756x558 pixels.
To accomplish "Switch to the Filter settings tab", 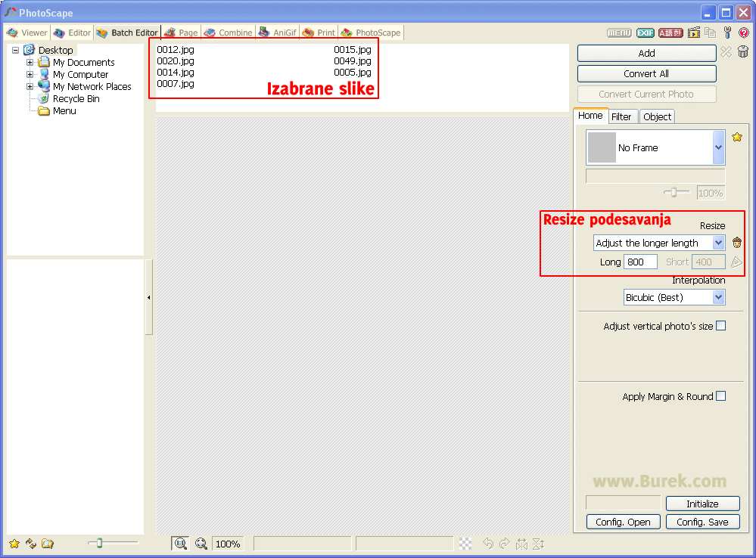I will [621, 116].
